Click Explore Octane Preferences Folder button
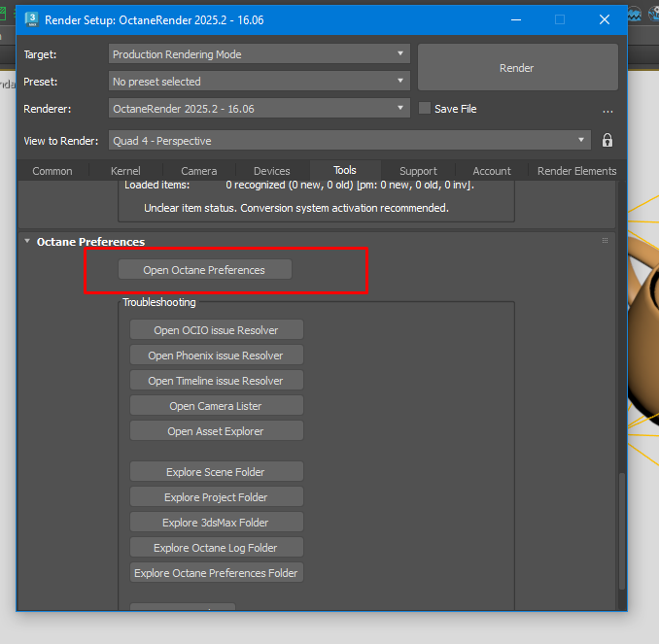Viewport: 659px width, 644px height. 217,572
